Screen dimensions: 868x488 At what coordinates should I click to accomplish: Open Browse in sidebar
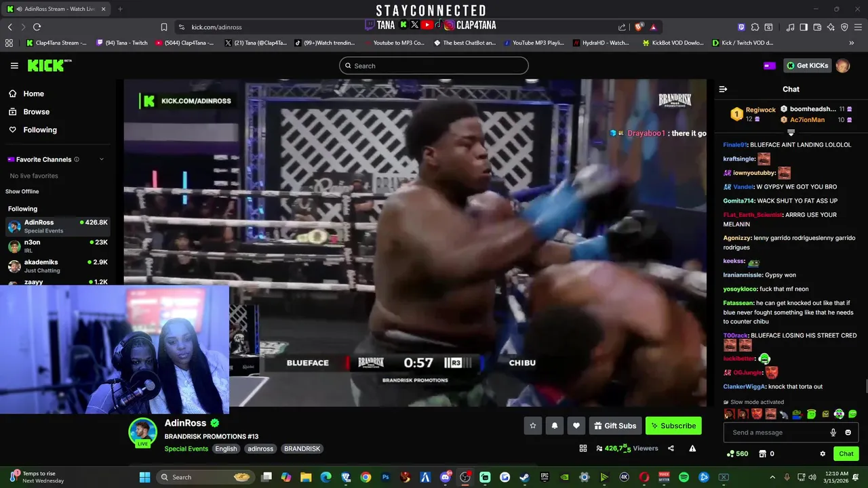coord(36,112)
